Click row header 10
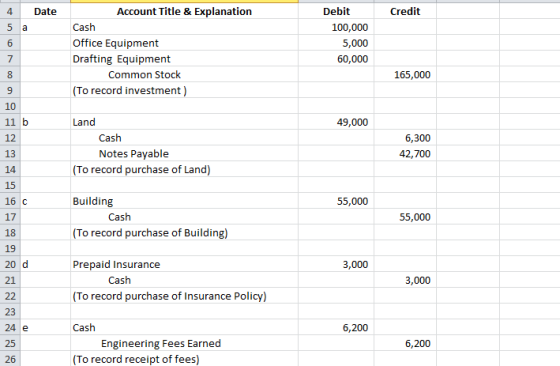Screen dimensions: 560x366 tap(10, 106)
